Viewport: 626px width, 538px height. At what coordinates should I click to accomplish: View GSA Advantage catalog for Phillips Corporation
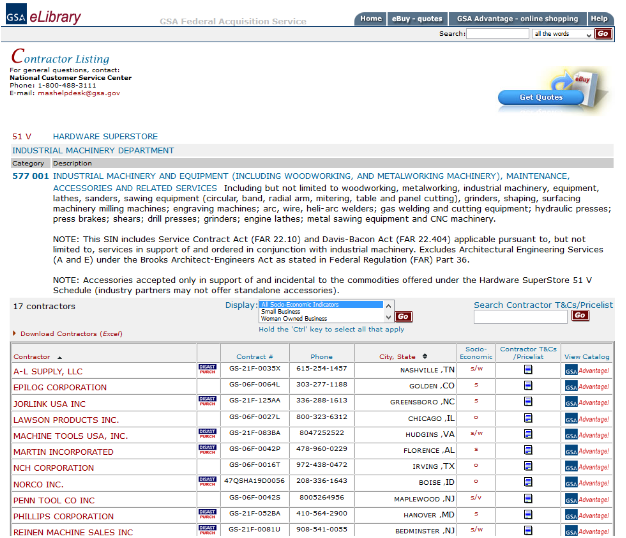[x=587, y=516]
